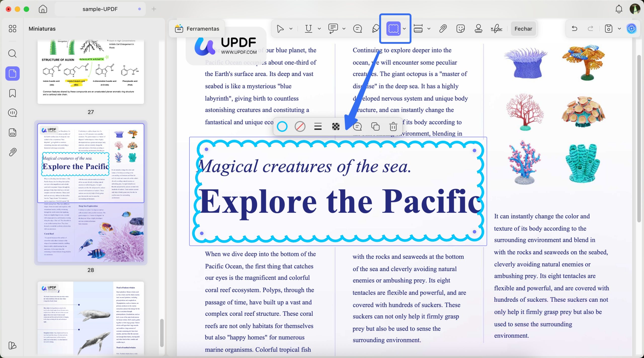Expand the shape tool dropdown arrow
Image resolution: width=644 pixels, height=358 pixels.
click(x=404, y=29)
